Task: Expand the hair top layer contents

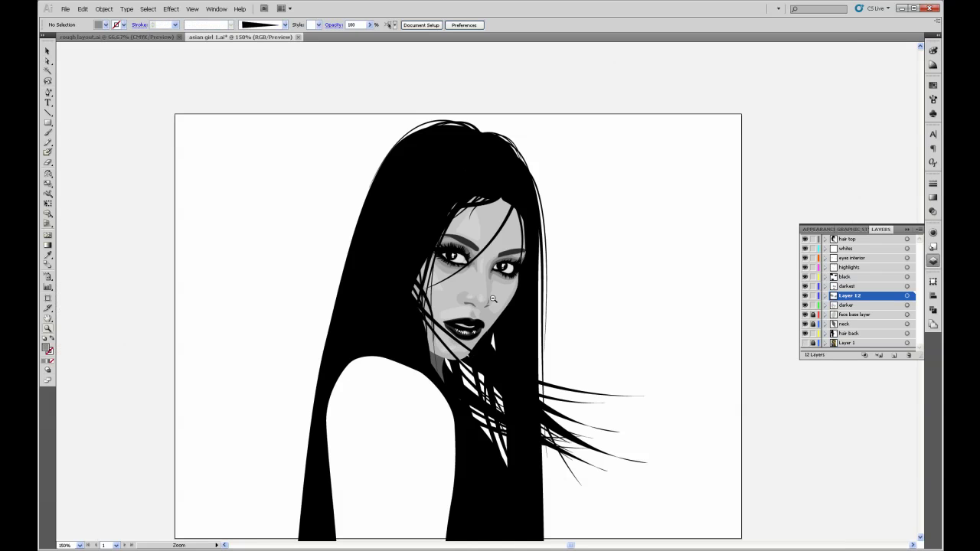Action: pos(825,239)
